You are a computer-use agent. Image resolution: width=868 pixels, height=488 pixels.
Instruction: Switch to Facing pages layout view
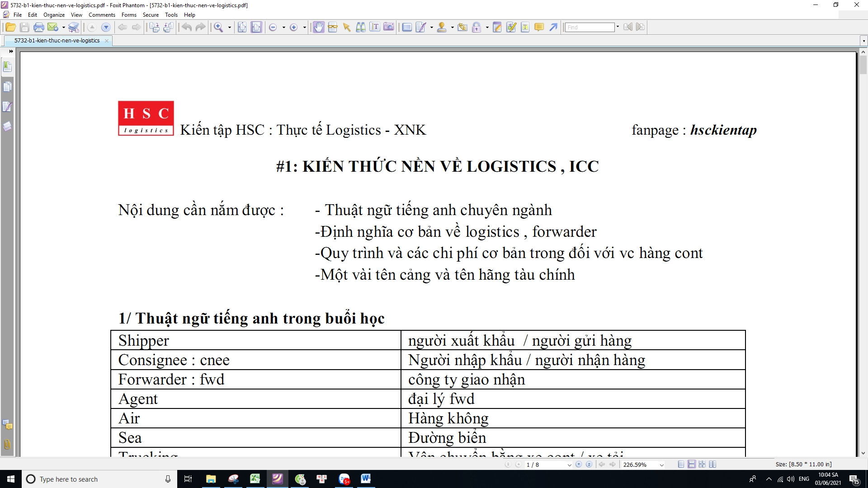click(713, 465)
